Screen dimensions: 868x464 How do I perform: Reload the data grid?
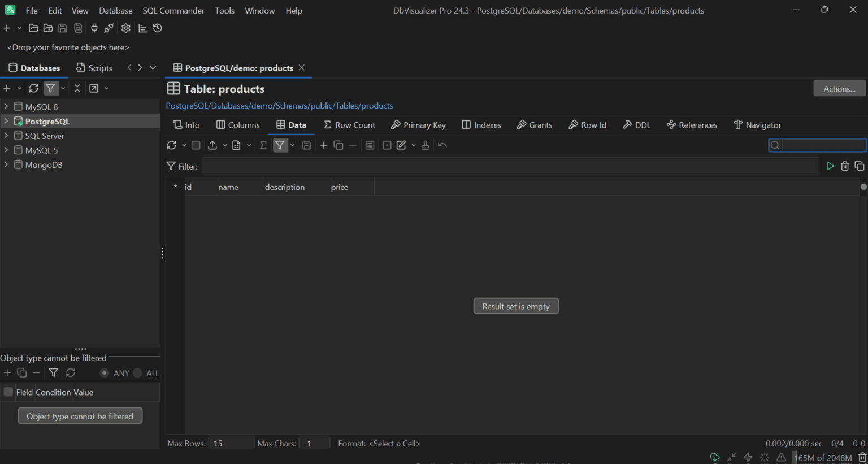[171, 145]
